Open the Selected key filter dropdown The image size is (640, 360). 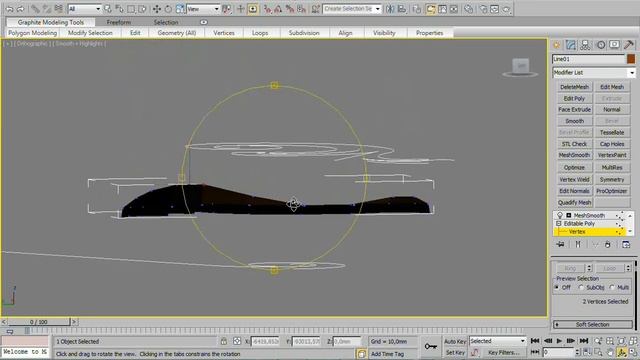click(x=498, y=341)
